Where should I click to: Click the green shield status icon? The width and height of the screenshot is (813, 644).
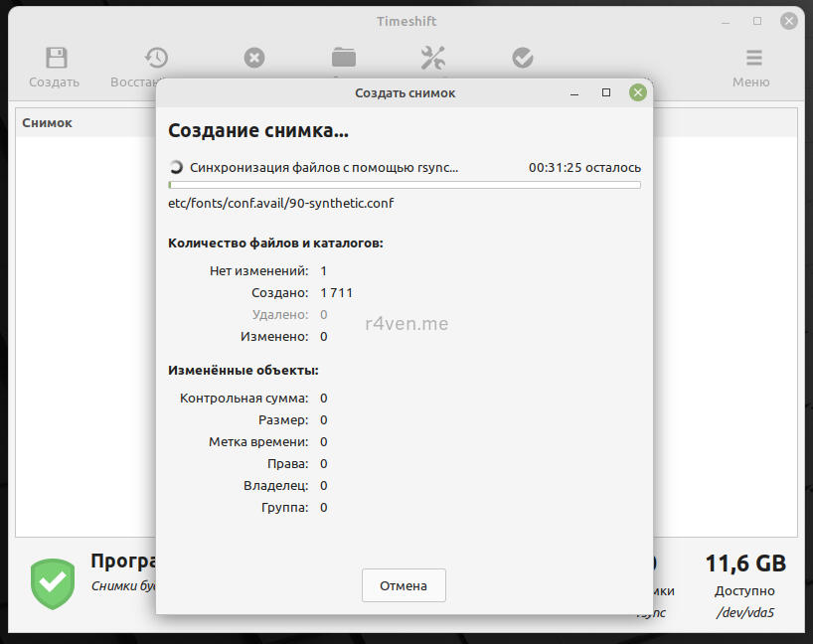pos(52,583)
